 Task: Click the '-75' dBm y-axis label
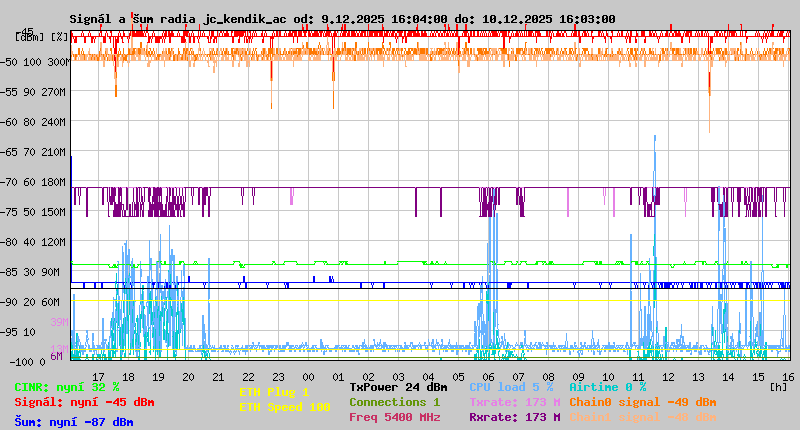(8, 212)
